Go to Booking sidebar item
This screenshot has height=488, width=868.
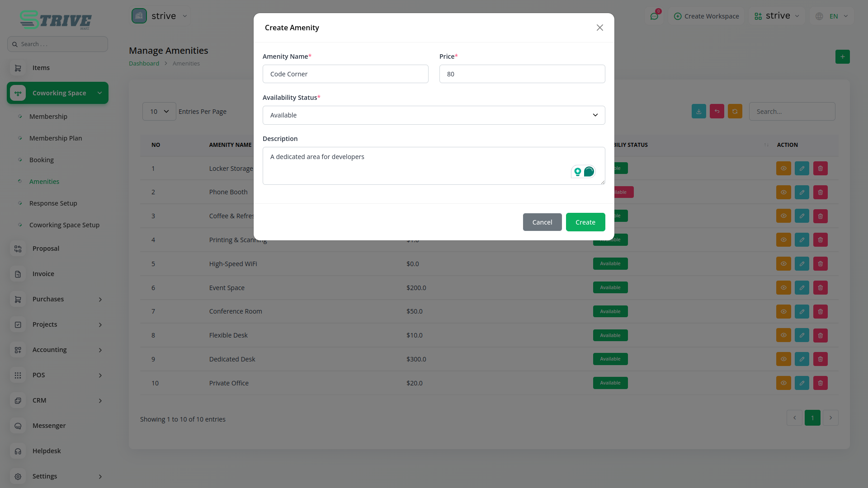point(42,160)
